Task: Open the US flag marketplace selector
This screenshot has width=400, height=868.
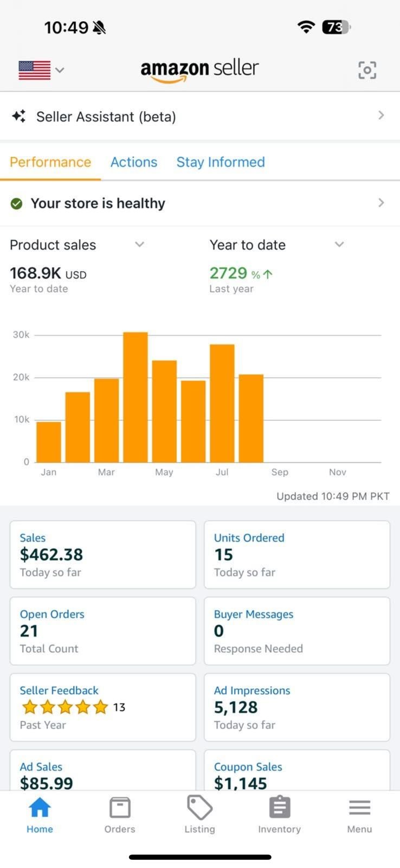Action: 41,70
